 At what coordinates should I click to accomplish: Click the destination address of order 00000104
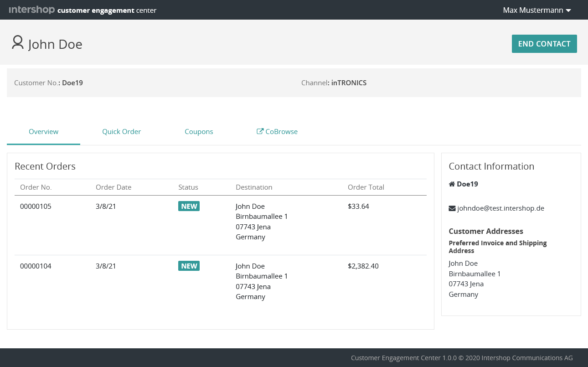[x=262, y=281]
